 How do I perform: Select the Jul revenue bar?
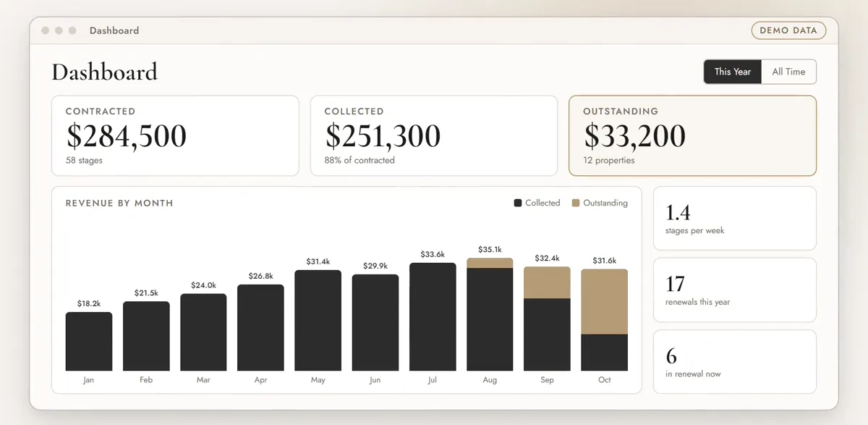[433, 317]
